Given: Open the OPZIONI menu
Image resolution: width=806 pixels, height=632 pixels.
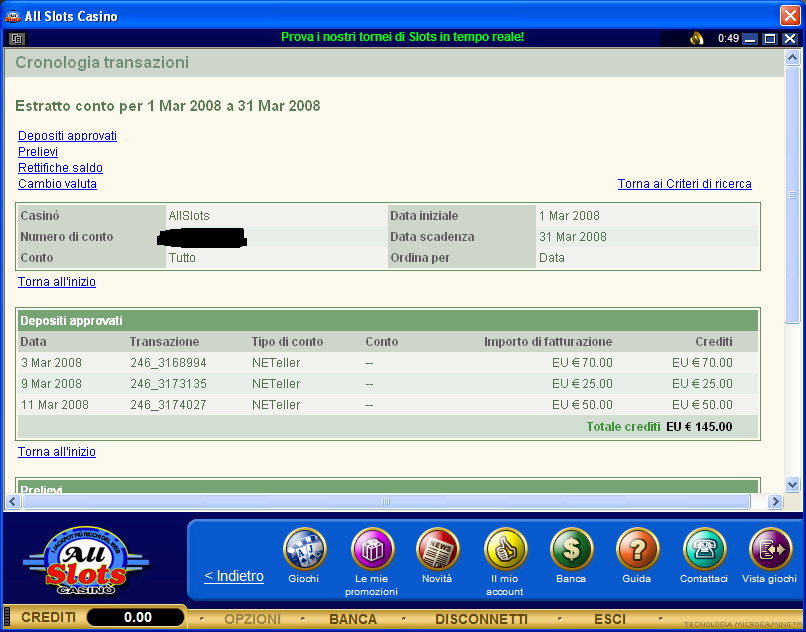Looking at the screenshot, I should coord(252,619).
